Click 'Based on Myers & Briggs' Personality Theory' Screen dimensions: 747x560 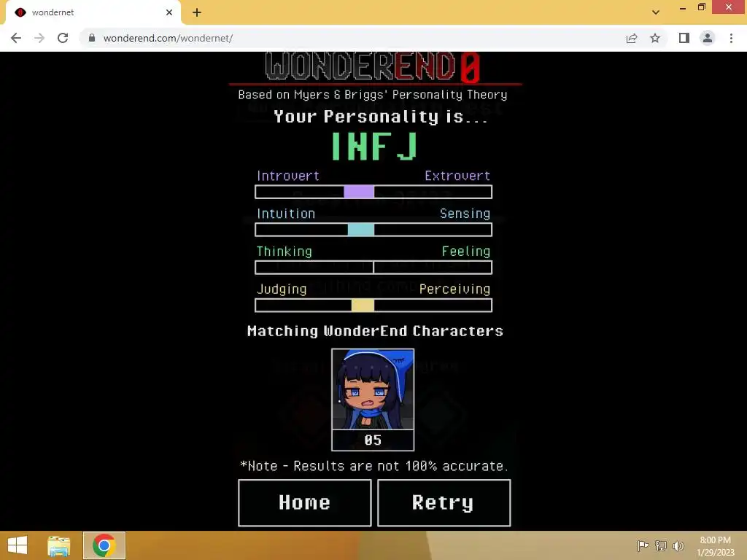coord(373,94)
